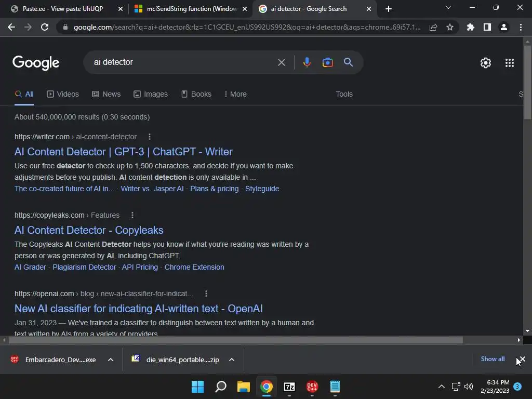532x399 pixels.
Task: Open the Chrome profile icon
Action: (504, 27)
